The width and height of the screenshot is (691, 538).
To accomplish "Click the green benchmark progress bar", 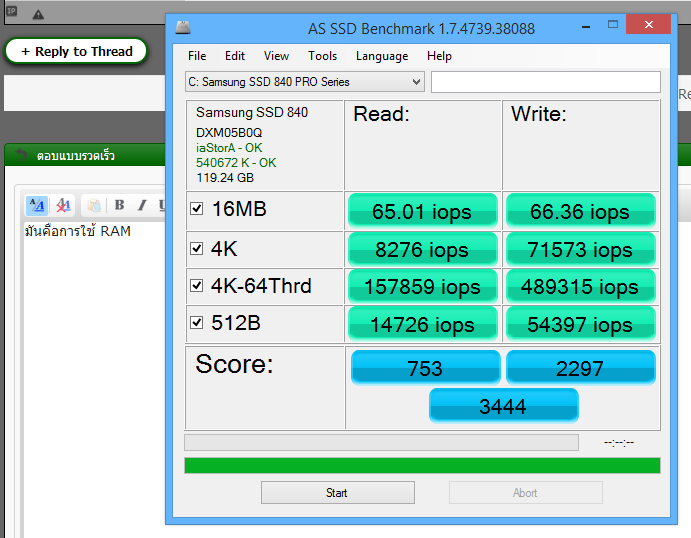I will click(422, 466).
